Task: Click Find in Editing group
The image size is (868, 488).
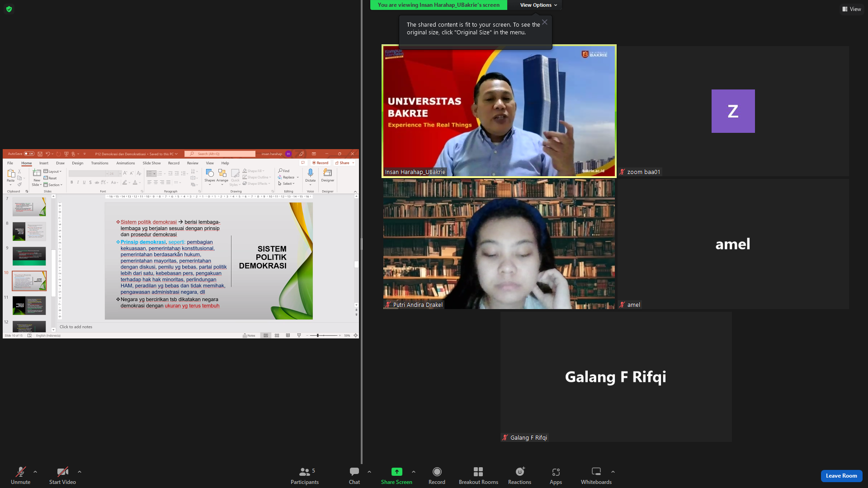Action: click(284, 171)
